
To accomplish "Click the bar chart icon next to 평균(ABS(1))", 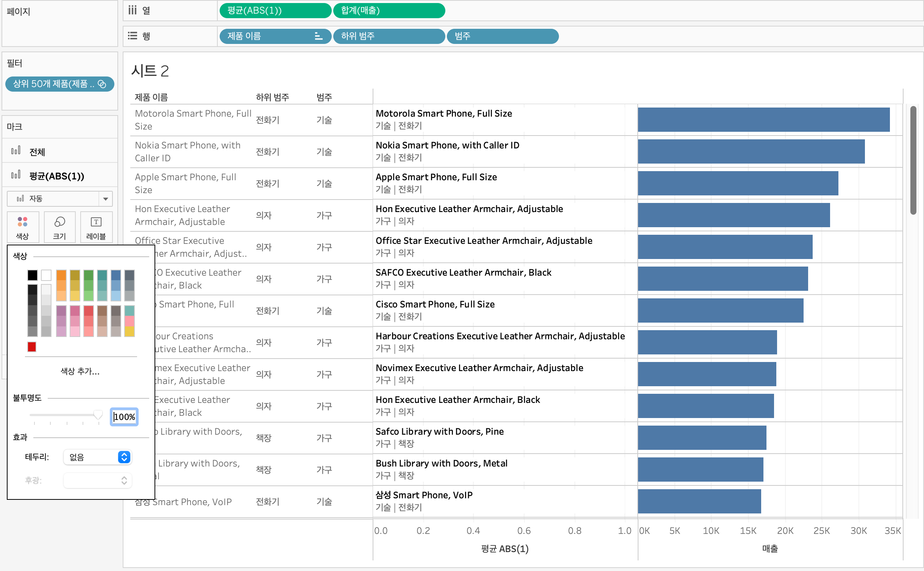I will [16, 175].
